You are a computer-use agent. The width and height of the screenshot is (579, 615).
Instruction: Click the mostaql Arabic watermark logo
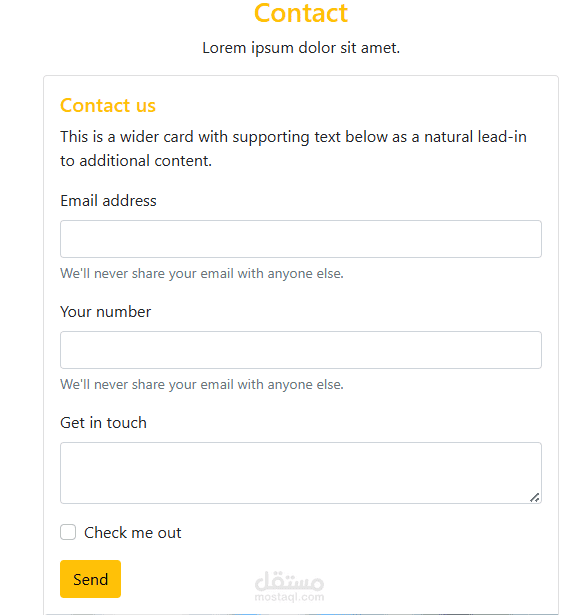click(290, 581)
